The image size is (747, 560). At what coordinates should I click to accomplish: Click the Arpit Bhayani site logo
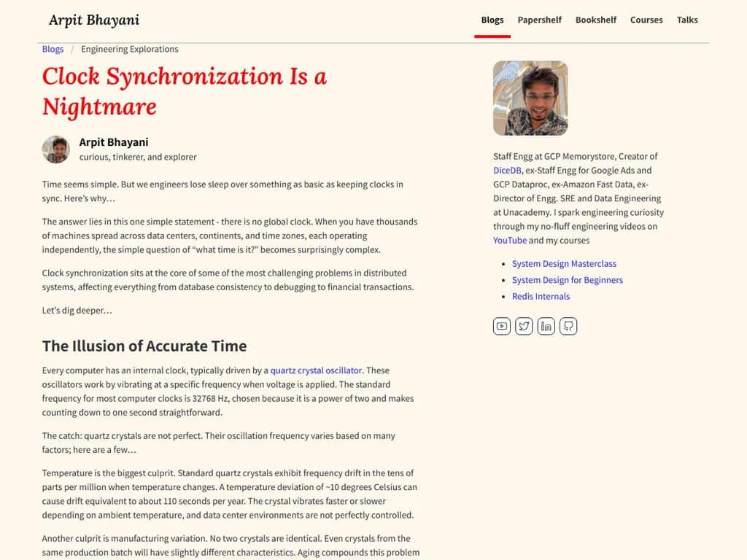(x=94, y=20)
